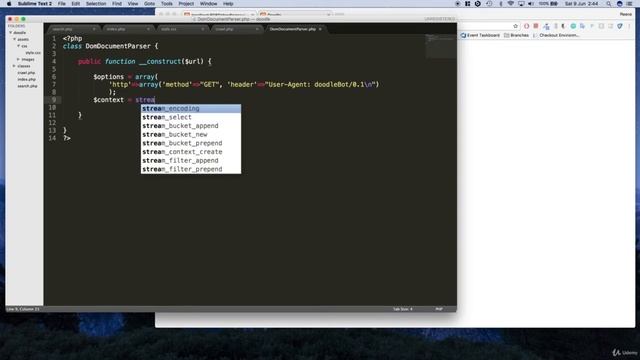The image size is (640, 360).
Task: Click the battery status in menu bar
Action: 548,4
